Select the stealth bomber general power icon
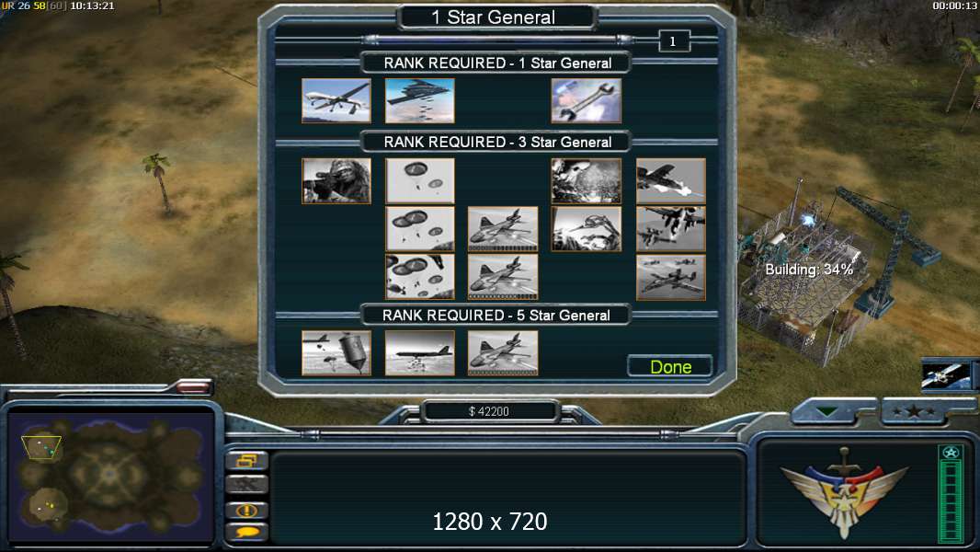This screenshot has height=552, width=980. 419,100
